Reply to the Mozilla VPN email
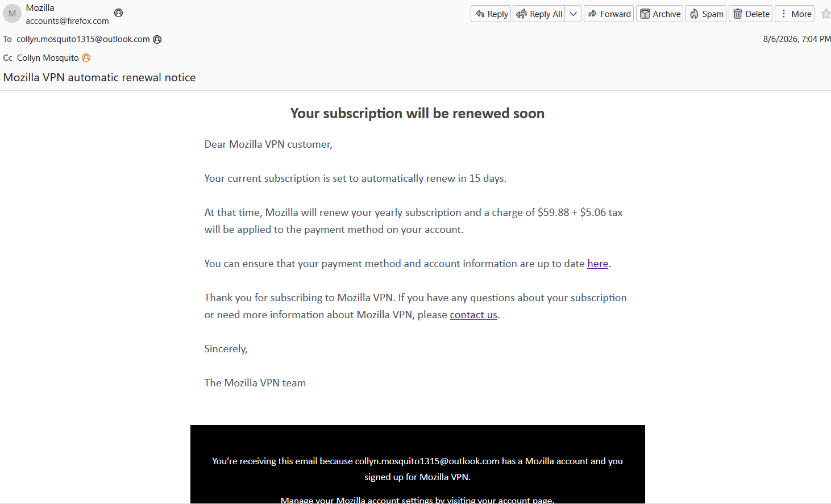 [x=491, y=14]
